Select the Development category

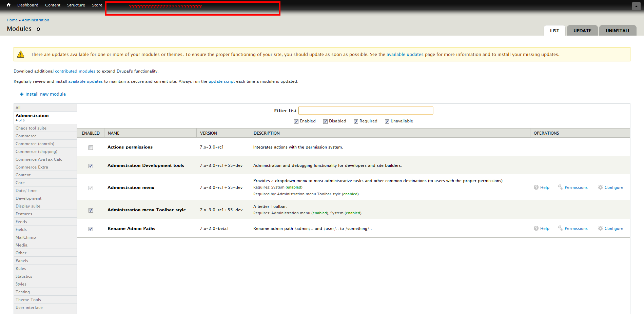point(45,198)
